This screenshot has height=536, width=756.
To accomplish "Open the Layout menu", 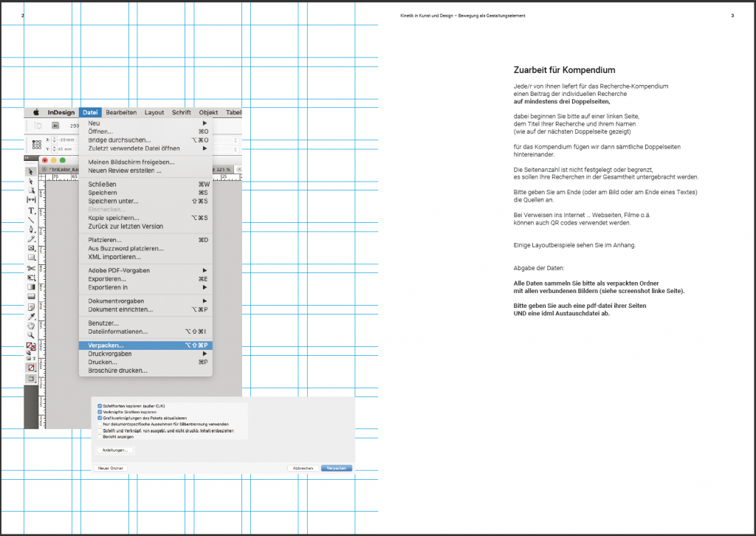I will pyautogui.click(x=154, y=112).
